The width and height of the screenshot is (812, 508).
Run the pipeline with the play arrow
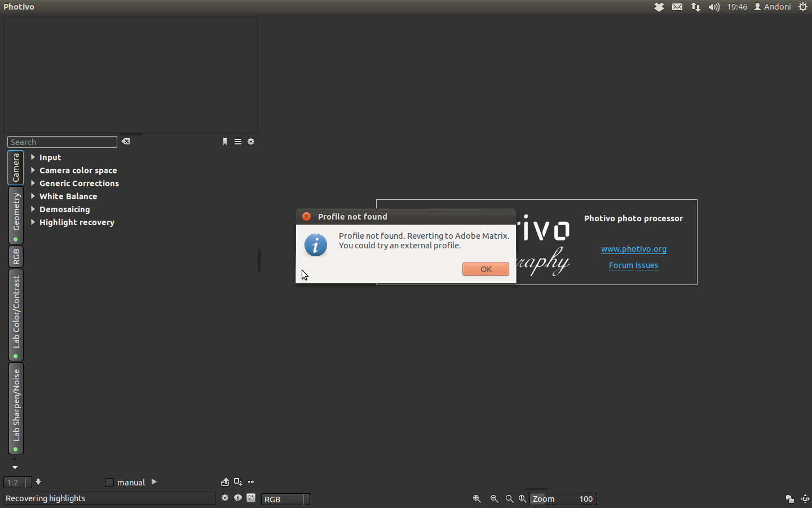tap(153, 482)
